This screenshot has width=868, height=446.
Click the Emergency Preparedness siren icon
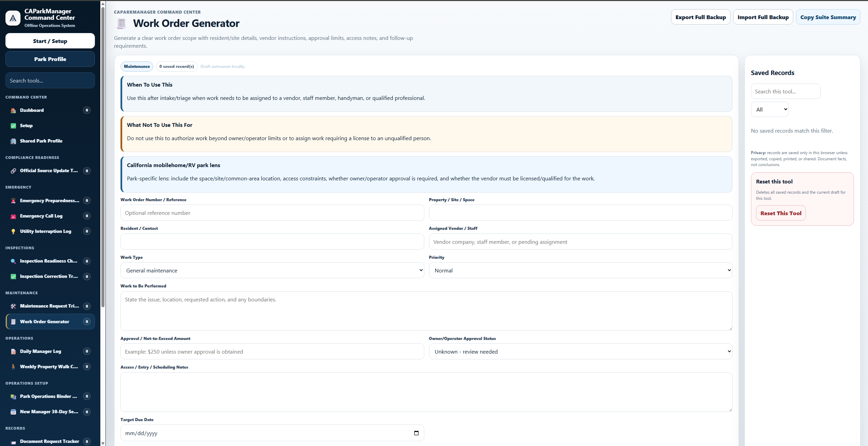(x=13, y=201)
